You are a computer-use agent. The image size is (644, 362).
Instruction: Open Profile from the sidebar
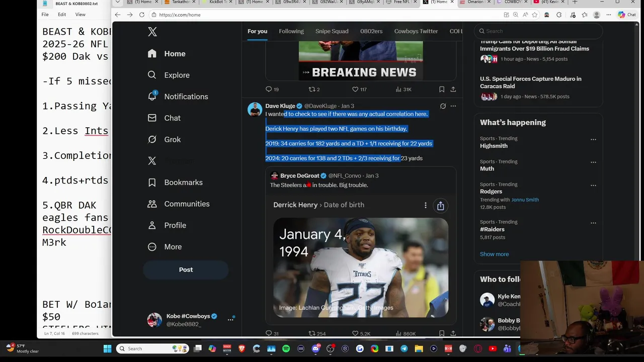167,225
